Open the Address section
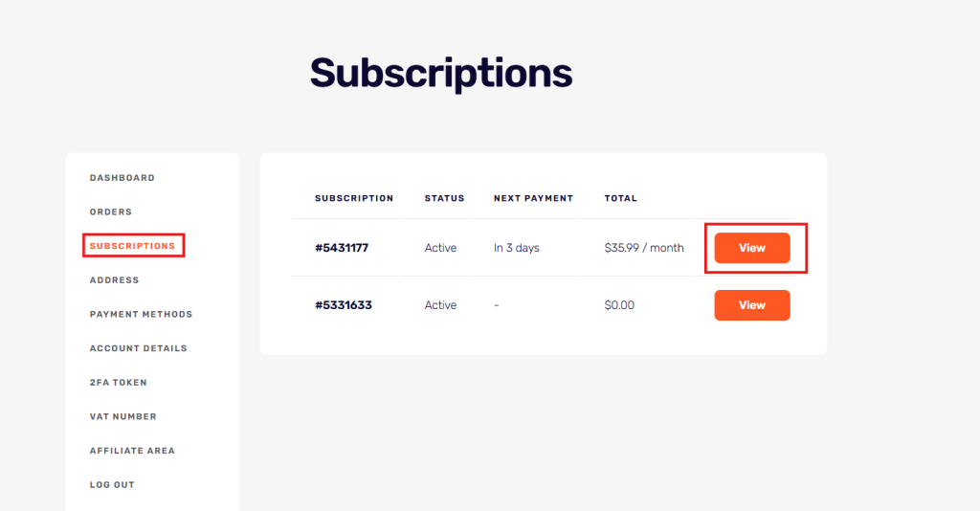980x511 pixels. 115,279
